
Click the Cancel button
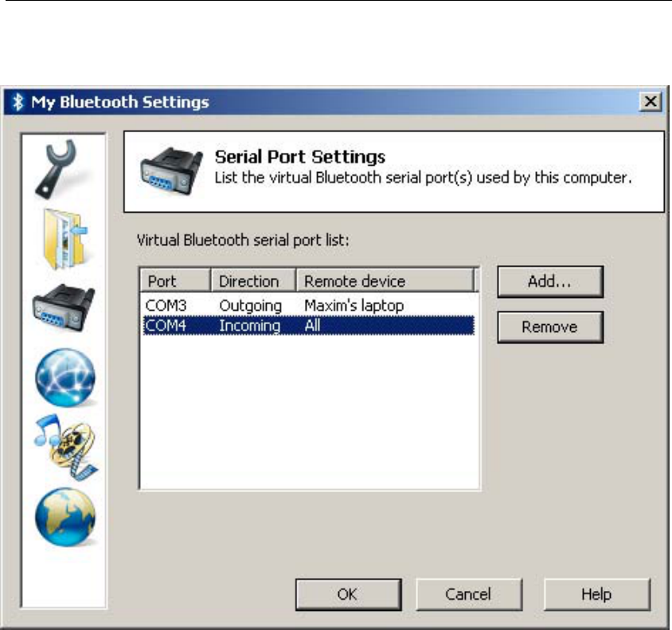(x=469, y=594)
